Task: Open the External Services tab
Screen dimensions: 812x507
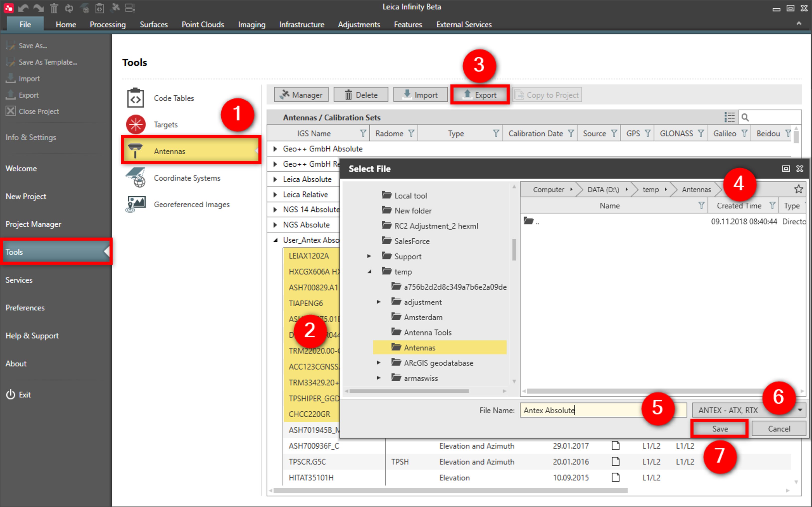Action: [464, 24]
